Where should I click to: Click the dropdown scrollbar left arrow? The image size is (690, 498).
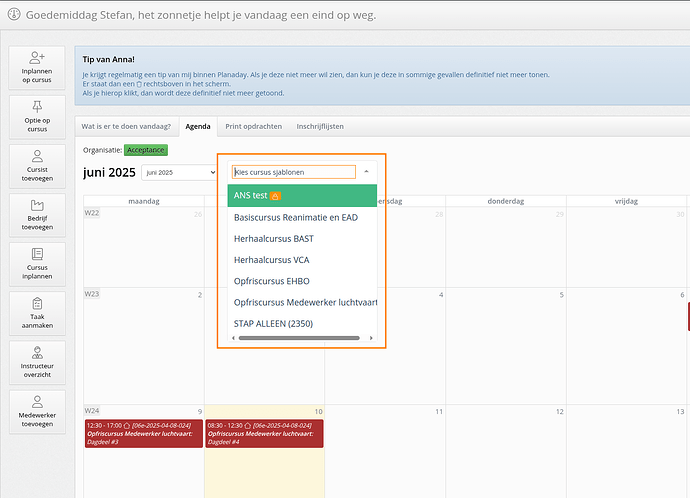(233, 338)
